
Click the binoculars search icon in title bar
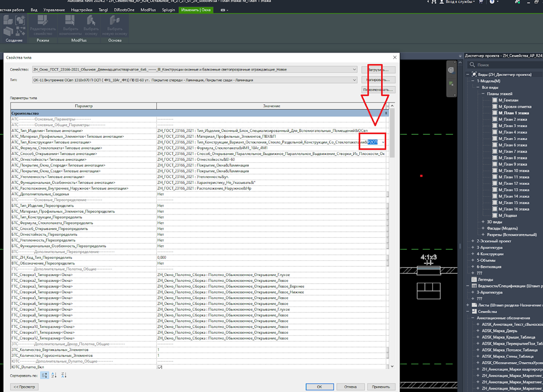click(x=434, y=2)
